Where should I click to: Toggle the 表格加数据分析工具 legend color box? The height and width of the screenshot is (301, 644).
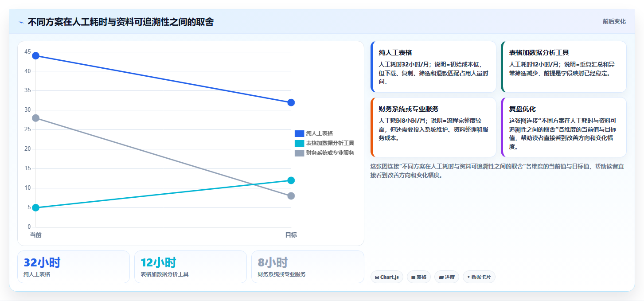click(299, 143)
